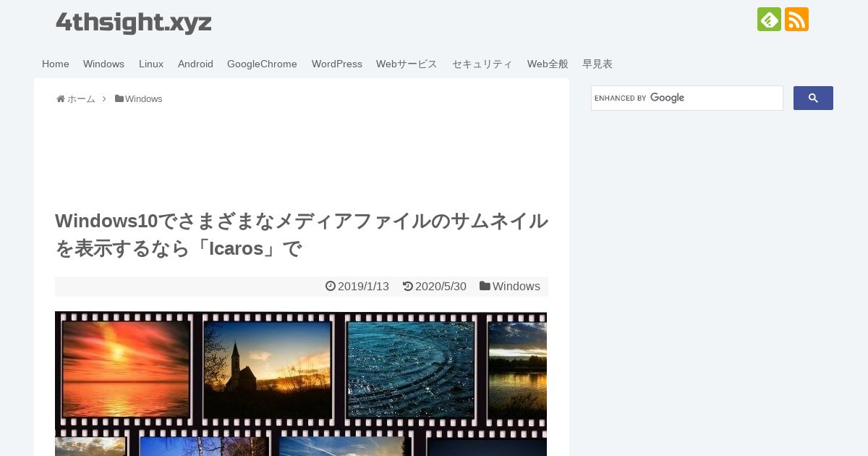
Task: Click the Windows breadcrumb link
Action: click(x=143, y=99)
